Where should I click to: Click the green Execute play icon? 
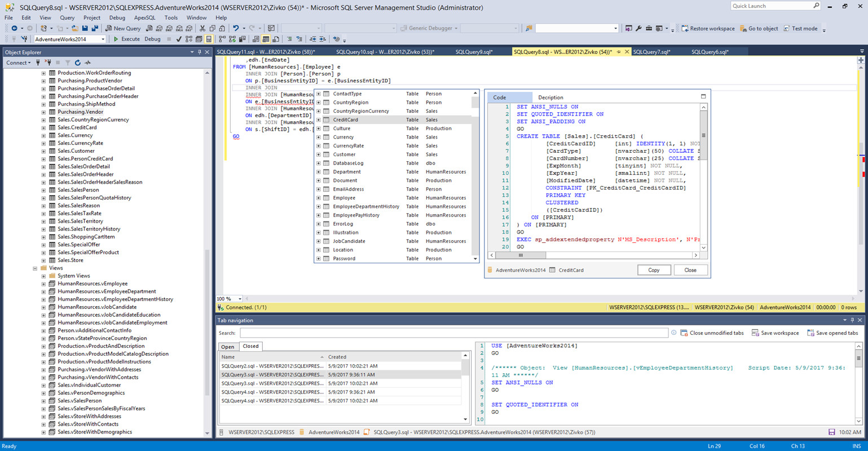click(116, 39)
